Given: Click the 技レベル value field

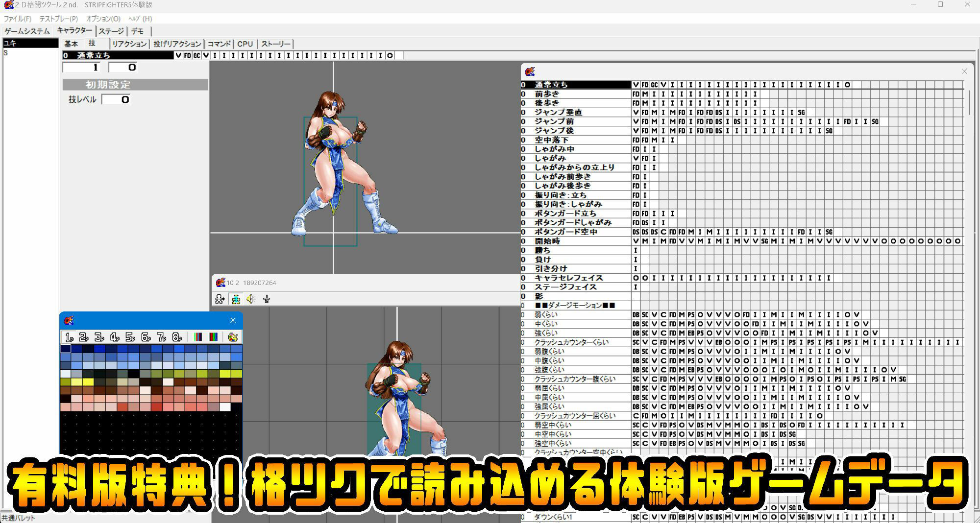Looking at the screenshot, I should pos(115,99).
